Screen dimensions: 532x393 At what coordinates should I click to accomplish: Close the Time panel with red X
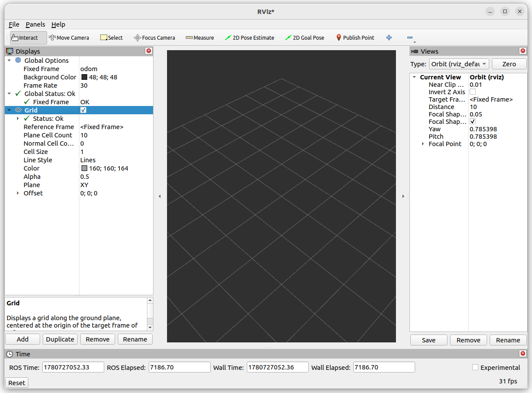click(523, 354)
